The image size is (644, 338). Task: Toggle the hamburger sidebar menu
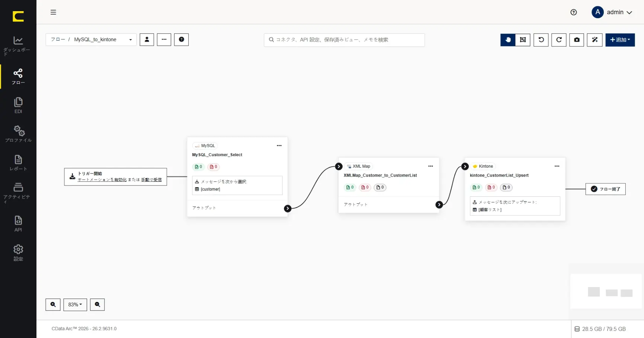pyautogui.click(x=53, y=12)
